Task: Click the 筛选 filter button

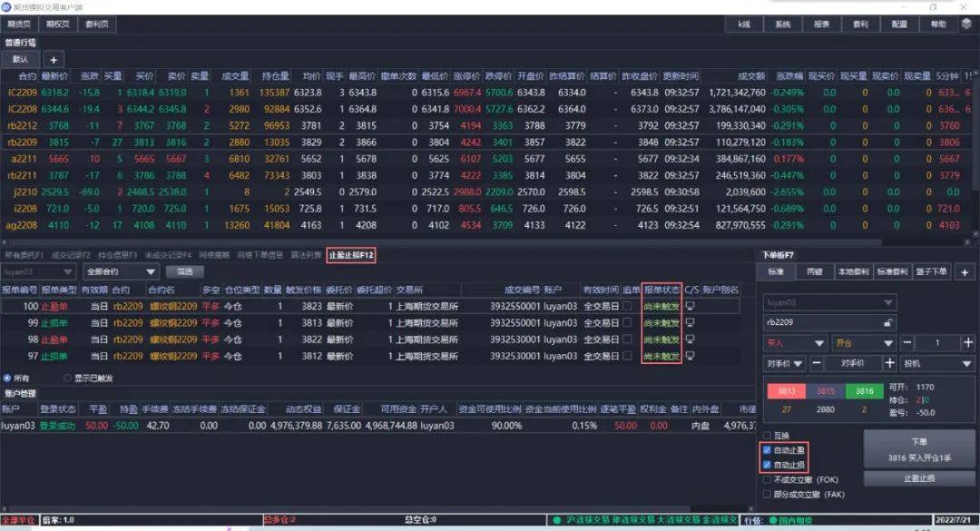Action: coord(184,271)
